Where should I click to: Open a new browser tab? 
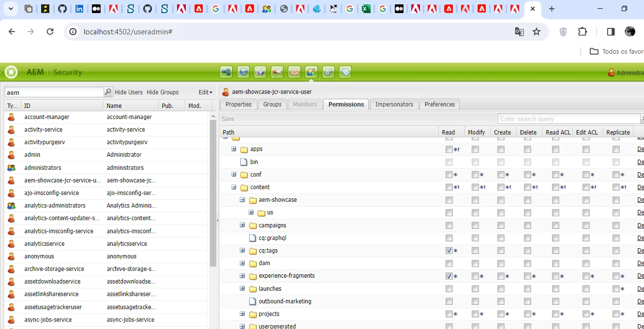[552, 9]
